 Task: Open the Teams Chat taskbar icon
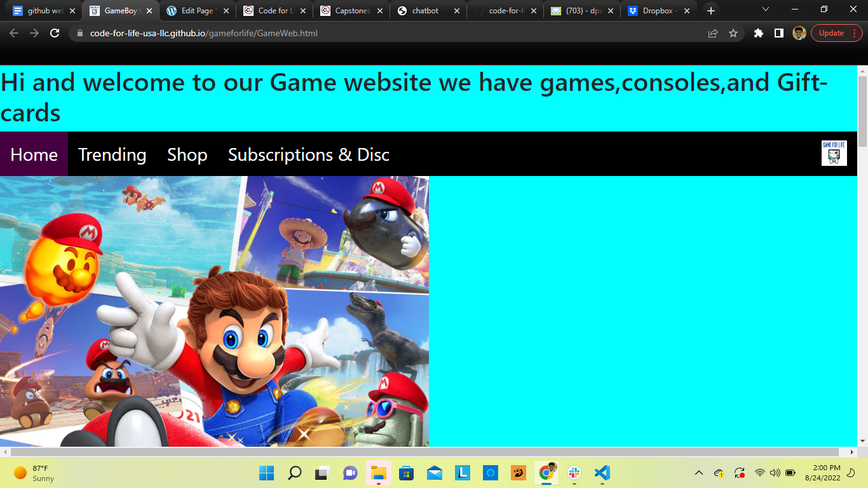(x=350, y=473)
